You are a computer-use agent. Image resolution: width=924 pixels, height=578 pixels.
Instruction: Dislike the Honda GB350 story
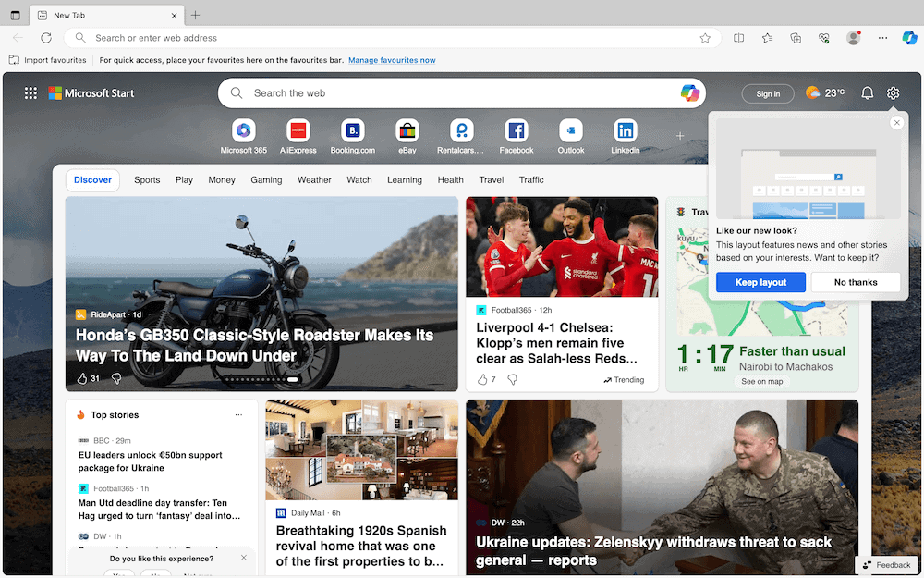pyautogui.click(x=116, y=378)
